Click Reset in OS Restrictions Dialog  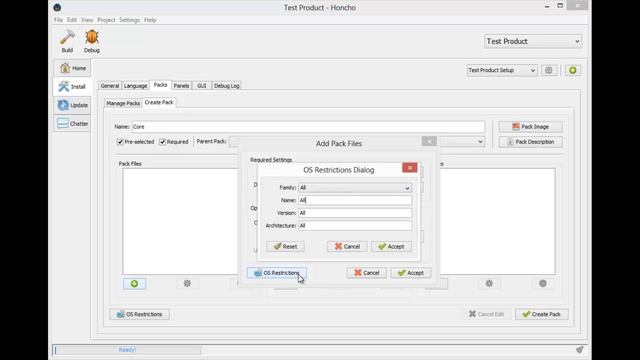pyautogui.click(x=285, y=247)
